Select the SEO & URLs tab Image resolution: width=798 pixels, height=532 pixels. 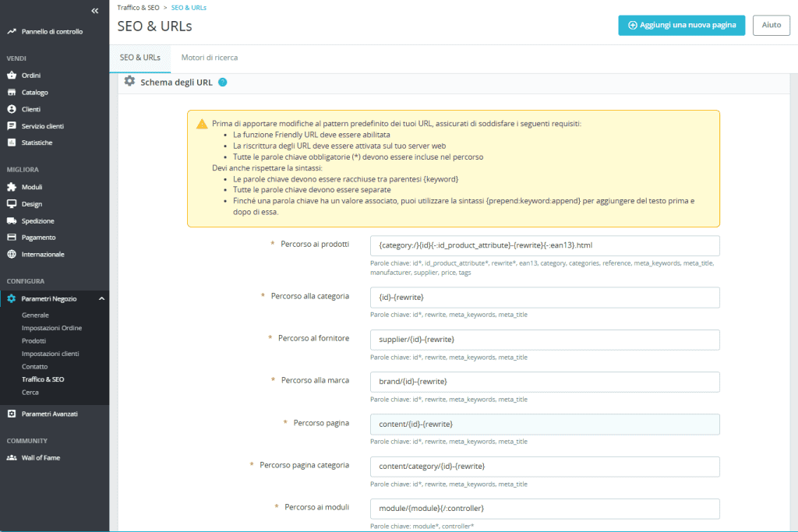tap(140, 58)
